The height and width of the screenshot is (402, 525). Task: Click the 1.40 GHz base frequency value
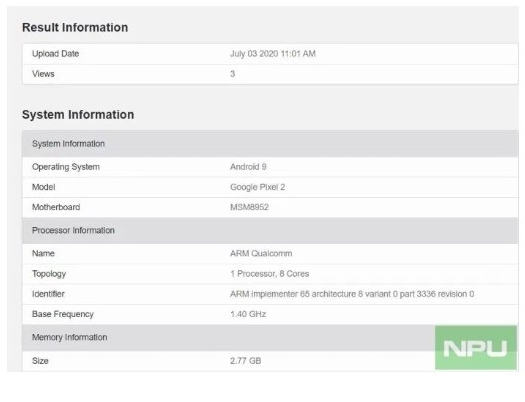(248, 314)
